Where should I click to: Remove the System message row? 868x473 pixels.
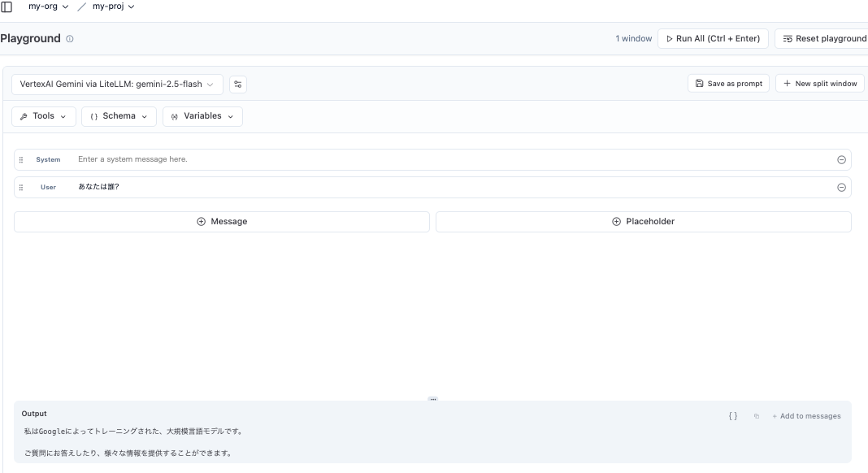[x=841, y=159]
